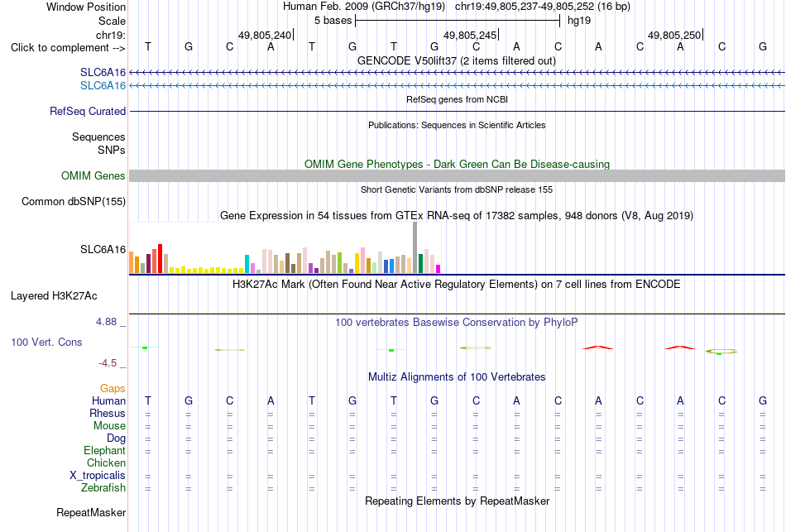Click the bright red bar in GTEx chart

pyautogui.click(x=160, y=259)
